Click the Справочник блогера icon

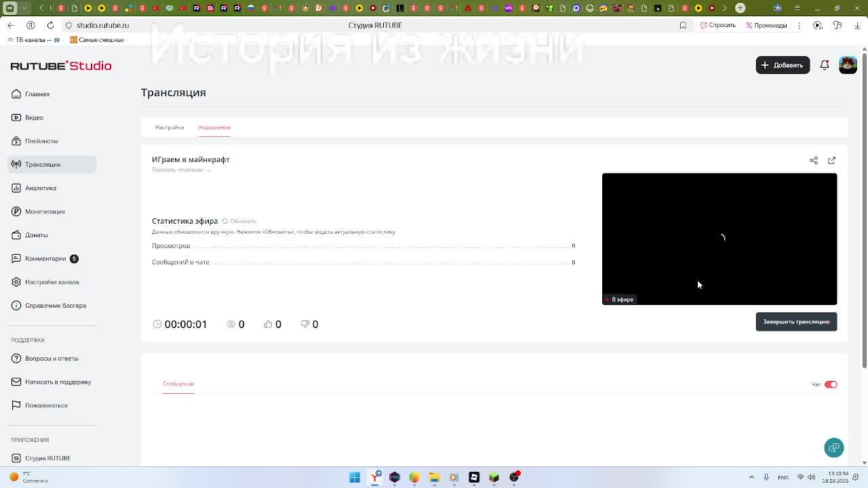tap(16, 306)
